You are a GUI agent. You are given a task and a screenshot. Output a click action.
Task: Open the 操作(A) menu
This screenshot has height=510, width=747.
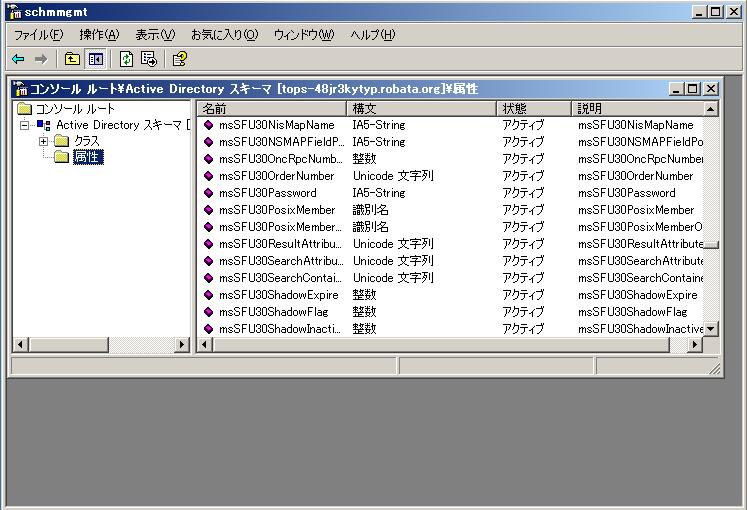[99, 35]
